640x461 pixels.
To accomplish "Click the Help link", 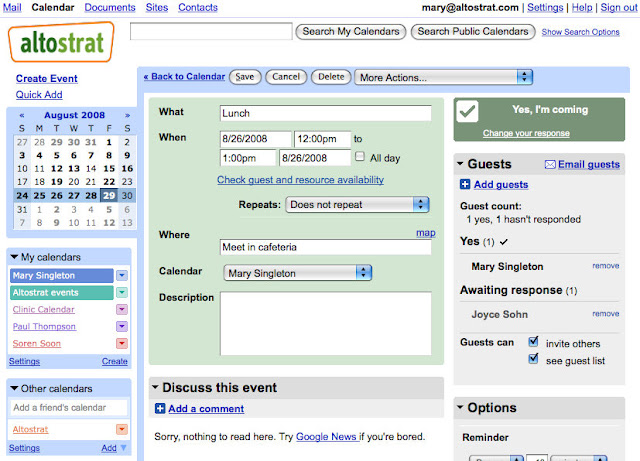I will click(582, 7).
